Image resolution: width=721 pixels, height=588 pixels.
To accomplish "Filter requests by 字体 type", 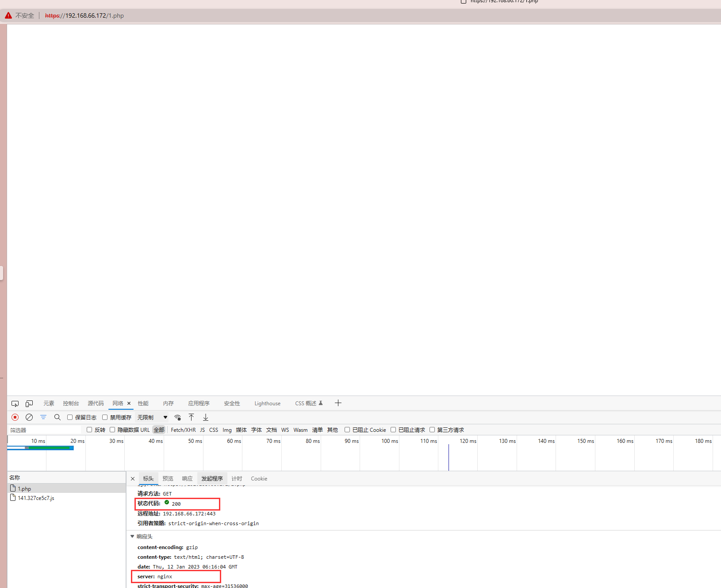I will tap(256, 430).
